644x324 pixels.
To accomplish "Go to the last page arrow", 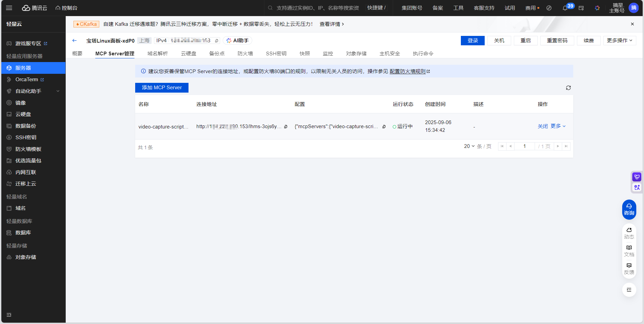I will click(566, 146).
